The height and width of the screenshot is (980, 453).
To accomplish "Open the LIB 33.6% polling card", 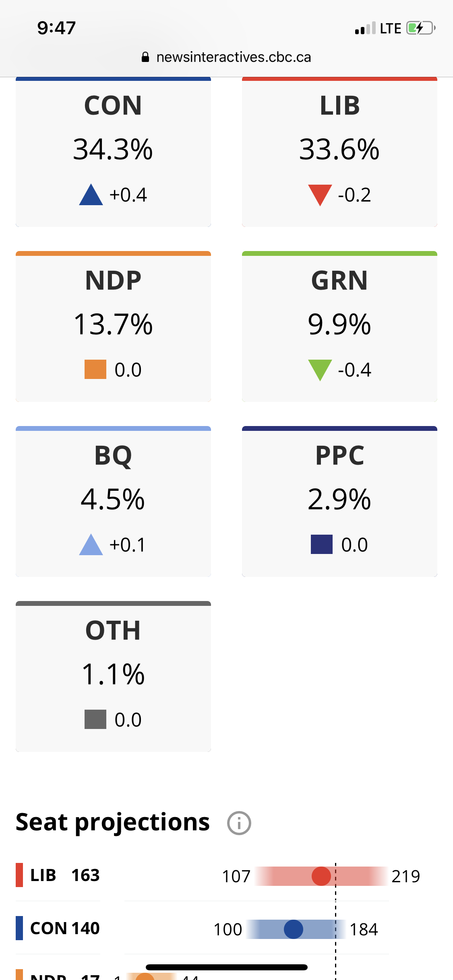I will [339, 152].
